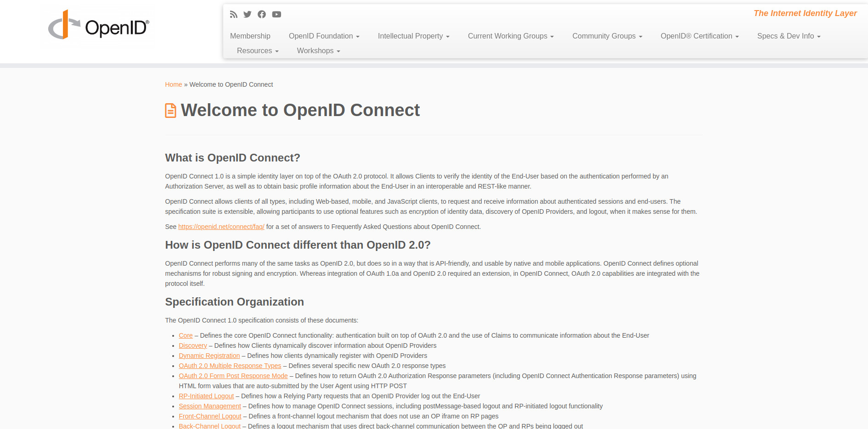868x429 pixels.
Task: Expand the OpenID® Certification dropdown
Action: [699, 36]
